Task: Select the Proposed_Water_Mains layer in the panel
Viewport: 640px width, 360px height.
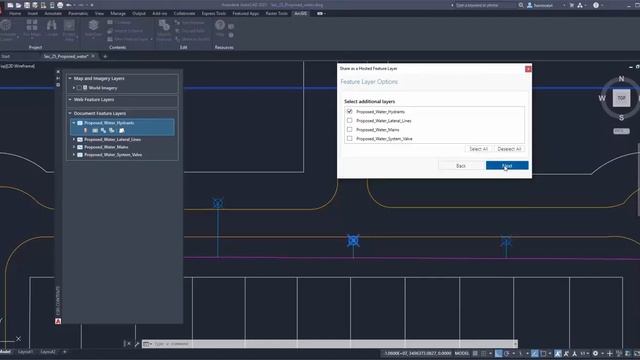Action: (106, 147)
